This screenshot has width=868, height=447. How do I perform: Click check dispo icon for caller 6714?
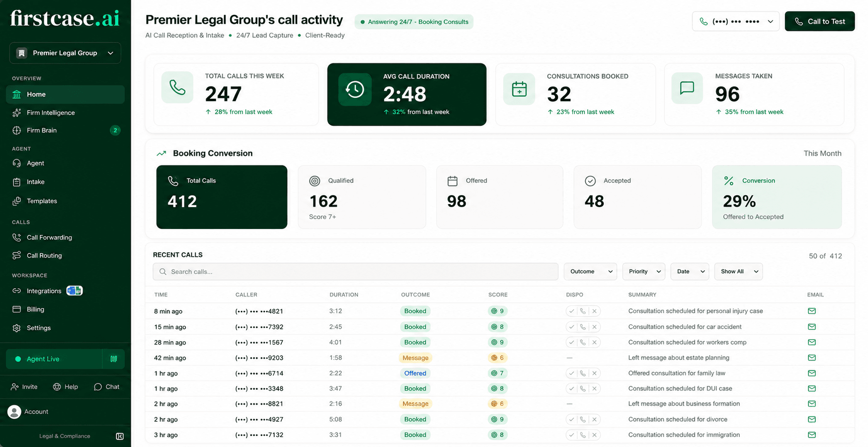tap(572, 373)
